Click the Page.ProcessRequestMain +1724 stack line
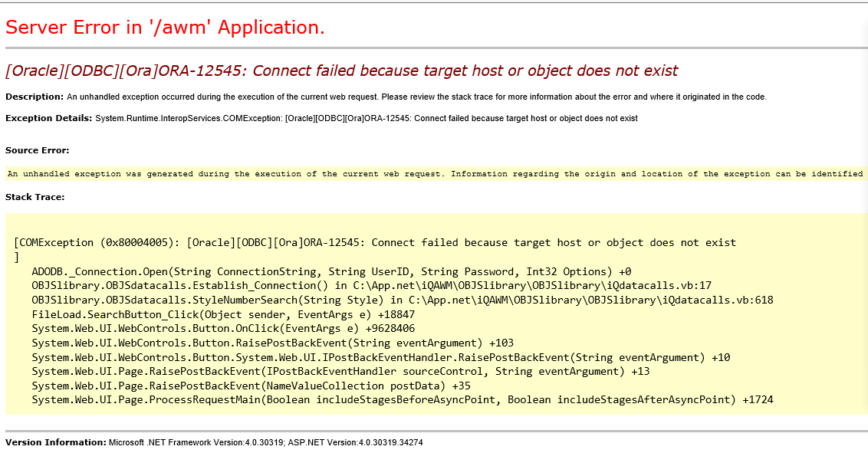Viewport: 868px width, 453px height. [402, 400]
